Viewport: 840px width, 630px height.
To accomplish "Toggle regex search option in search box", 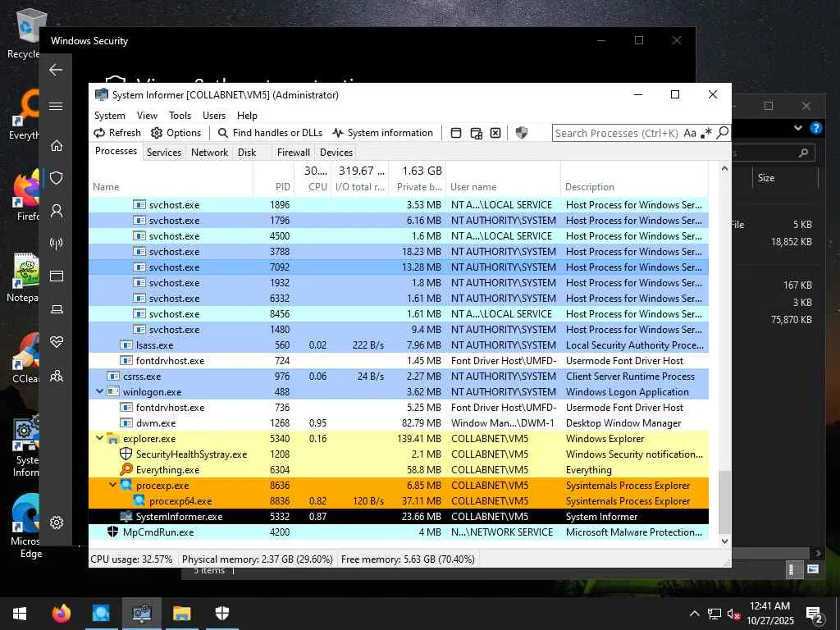I will [706, 133].
